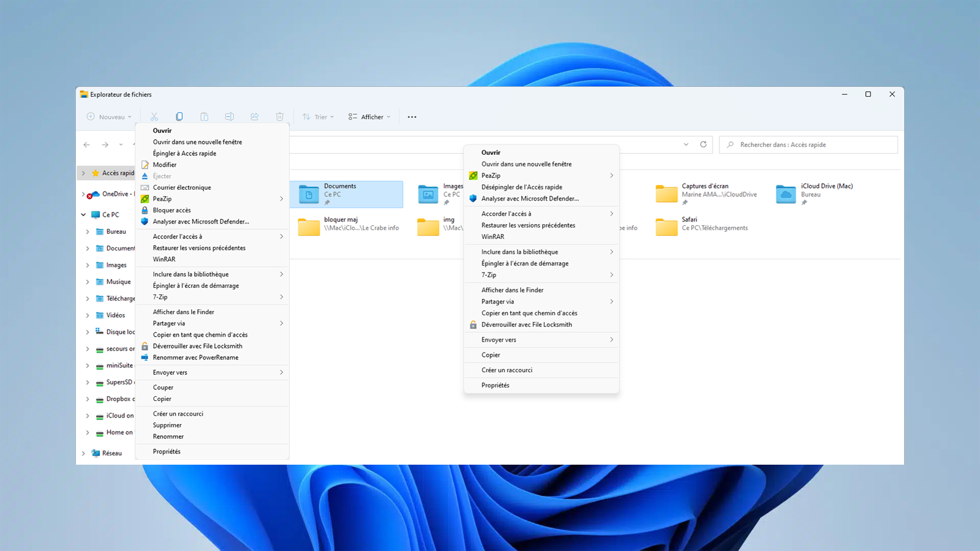Click the Supprimer (trash) toolbar icon
The image size is (980, 551).
pyautogui.click(x=279, y=116)
